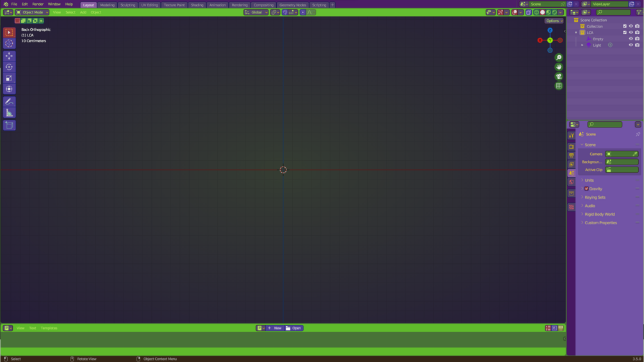Disable the Empty object in renders
The height and width of the screenshot is (362, 644).
tap(637, 39)
